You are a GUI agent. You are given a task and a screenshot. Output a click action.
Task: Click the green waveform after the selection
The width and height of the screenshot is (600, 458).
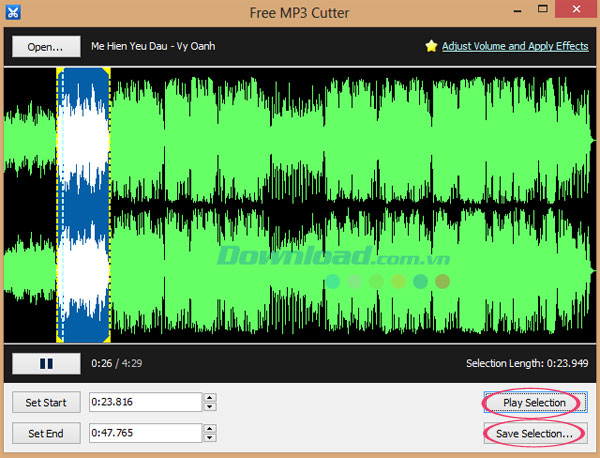pyautogui.click(x=352, y=205)
